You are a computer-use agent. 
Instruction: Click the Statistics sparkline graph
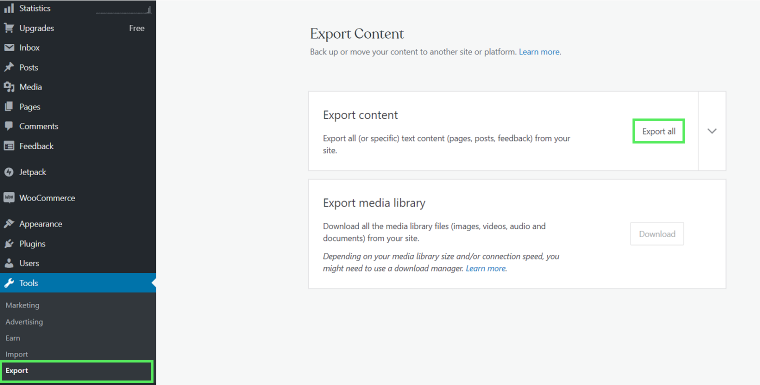pyautogui.click(x=124, y=9)
